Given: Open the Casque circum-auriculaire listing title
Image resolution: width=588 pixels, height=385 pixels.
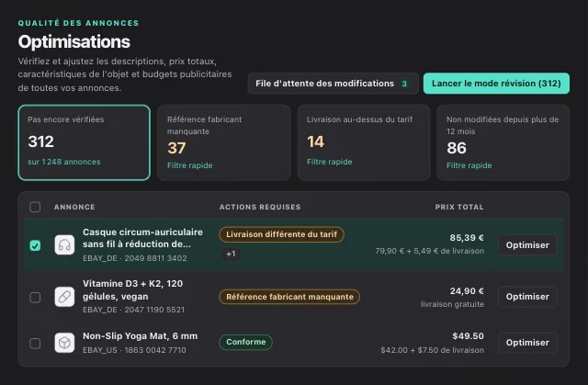Looking at the screenshot, I should click(x=142, y=238).
